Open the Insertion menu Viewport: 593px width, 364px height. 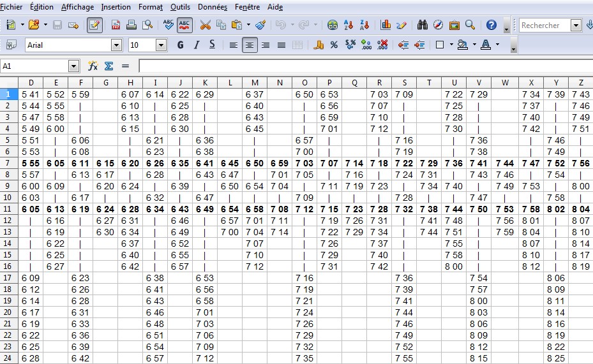point(116,7)
